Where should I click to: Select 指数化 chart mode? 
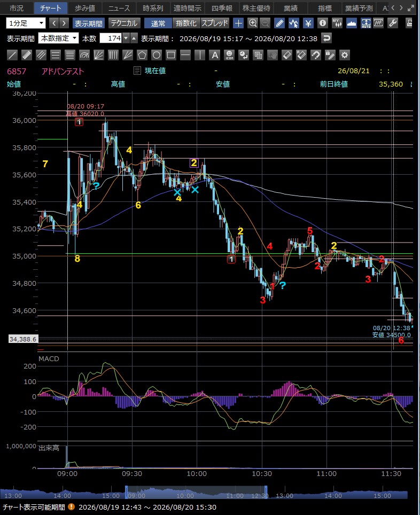[x=186, y=24]
